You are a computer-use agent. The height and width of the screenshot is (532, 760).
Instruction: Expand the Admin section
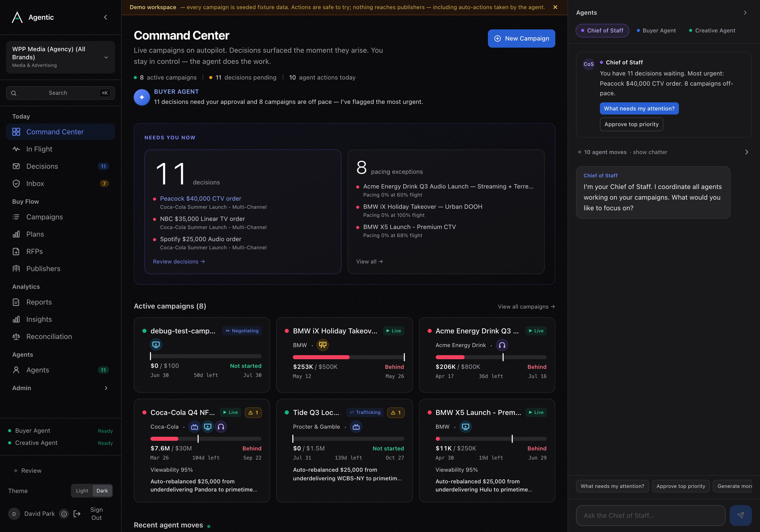pos(60,388)
